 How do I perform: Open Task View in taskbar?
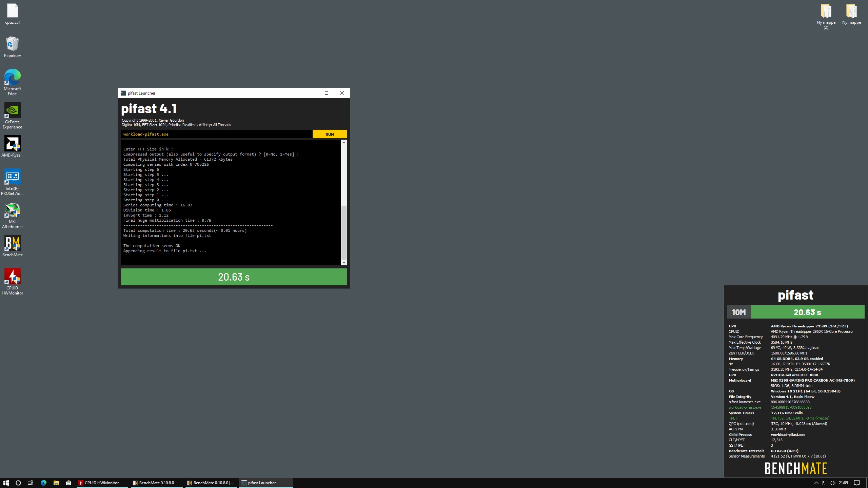[x=31, y=483]
